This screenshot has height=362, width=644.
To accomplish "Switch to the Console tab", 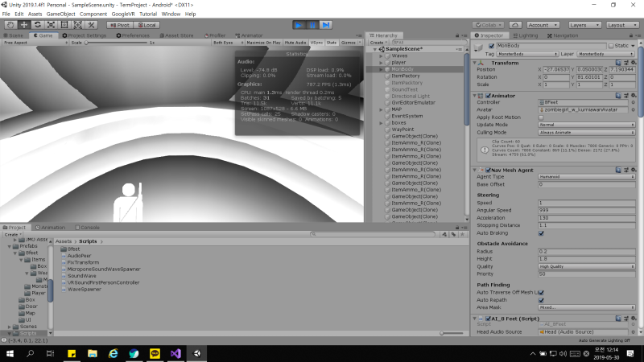I will point(88,228).
